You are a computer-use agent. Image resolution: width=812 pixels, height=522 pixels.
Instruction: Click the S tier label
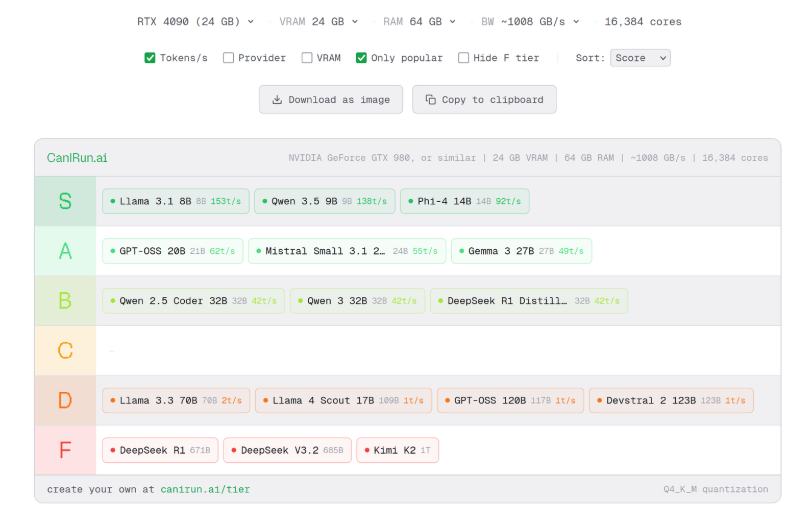pos(65,201)
